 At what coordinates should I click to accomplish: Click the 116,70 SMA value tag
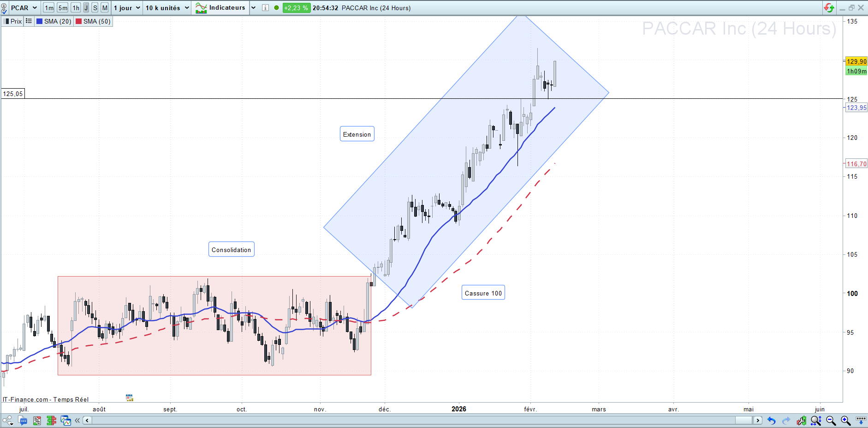(856, 164)
